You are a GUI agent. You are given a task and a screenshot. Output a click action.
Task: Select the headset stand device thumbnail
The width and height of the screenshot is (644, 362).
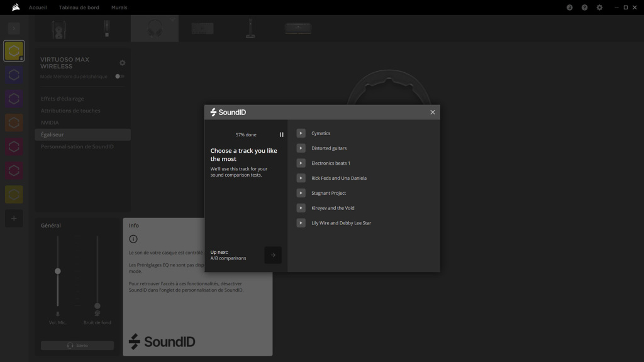(250, 28)
